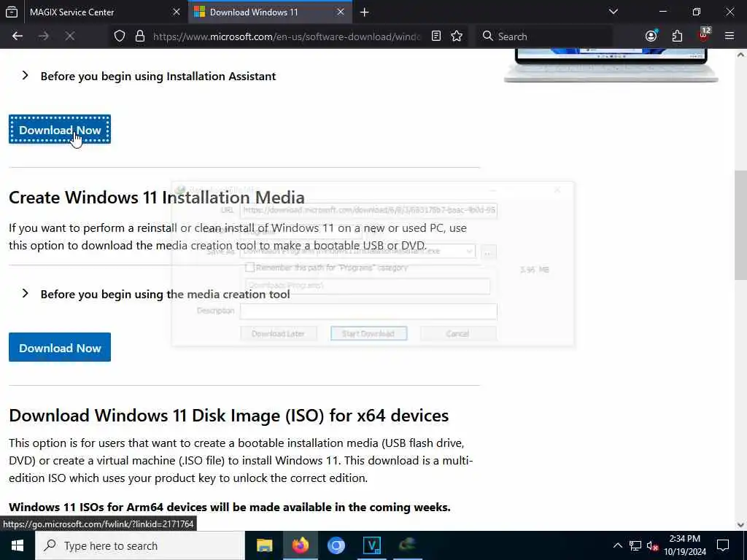Screen dimensions: 747x560
Task: Close the Download Windows 11 tab
Action: point(341,12)
